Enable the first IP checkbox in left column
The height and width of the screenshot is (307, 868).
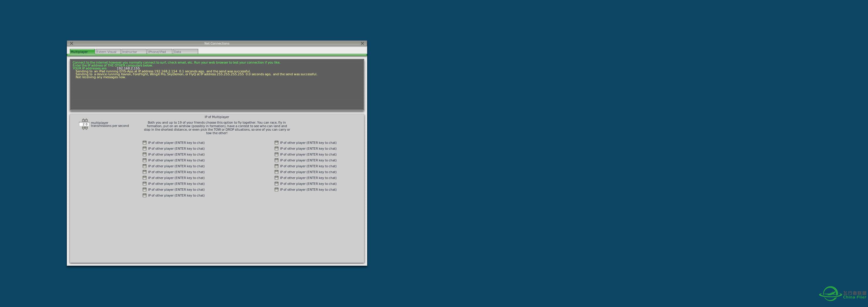point(145,143)
